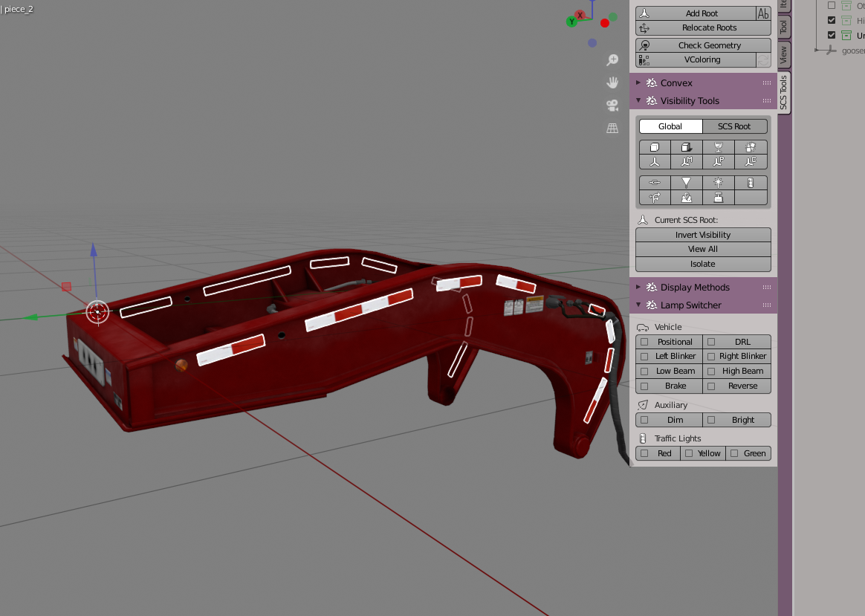Viewport: 865px width, 616px height.
Task: Click the shadow caster cube icon
Action: (686, 147)
